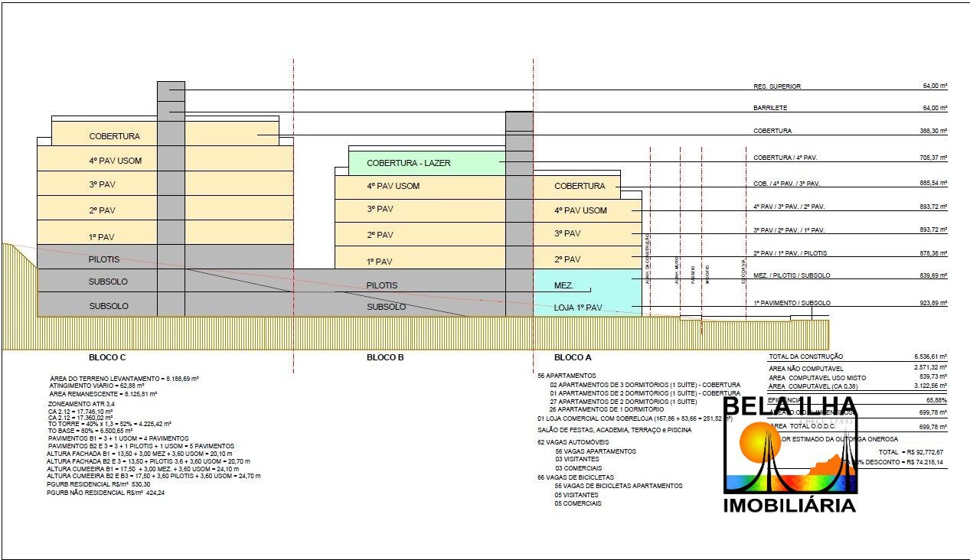Click the "3.122,56 m²" value
Viewport: 970px width, 560px height.
click(932, 386)
